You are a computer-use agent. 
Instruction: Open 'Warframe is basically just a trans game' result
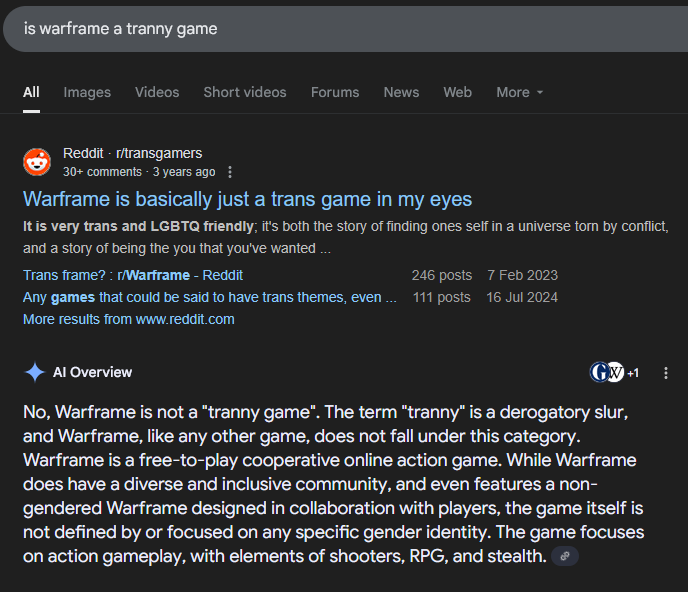(247, 199)
